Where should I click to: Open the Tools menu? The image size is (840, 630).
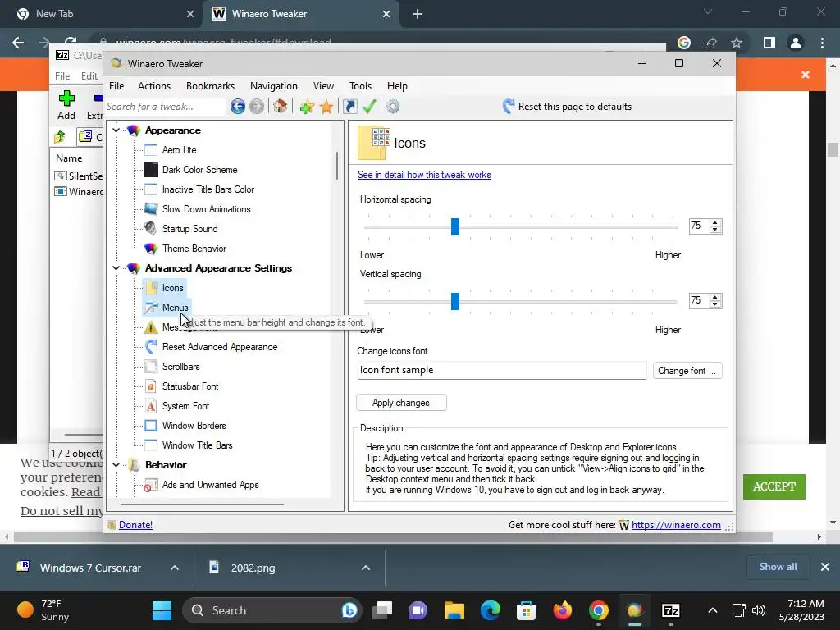[361, 86]
